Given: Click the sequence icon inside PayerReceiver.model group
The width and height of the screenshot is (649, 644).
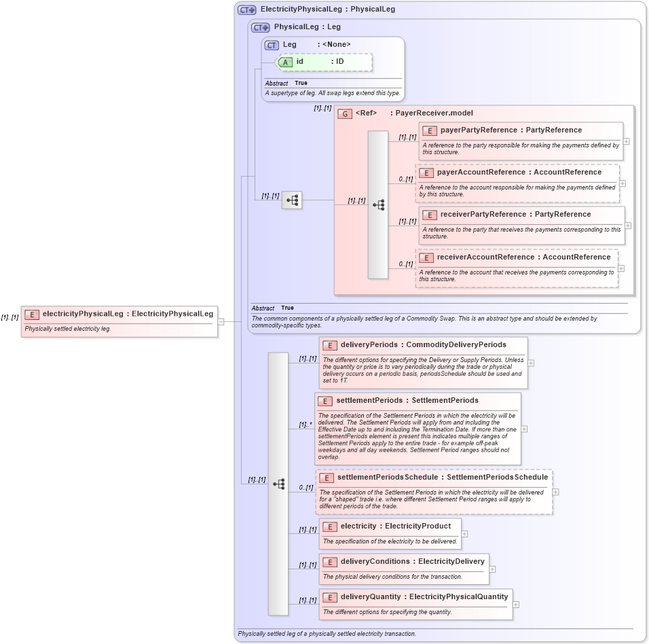Looking at the screenshot, I should 378,204.
